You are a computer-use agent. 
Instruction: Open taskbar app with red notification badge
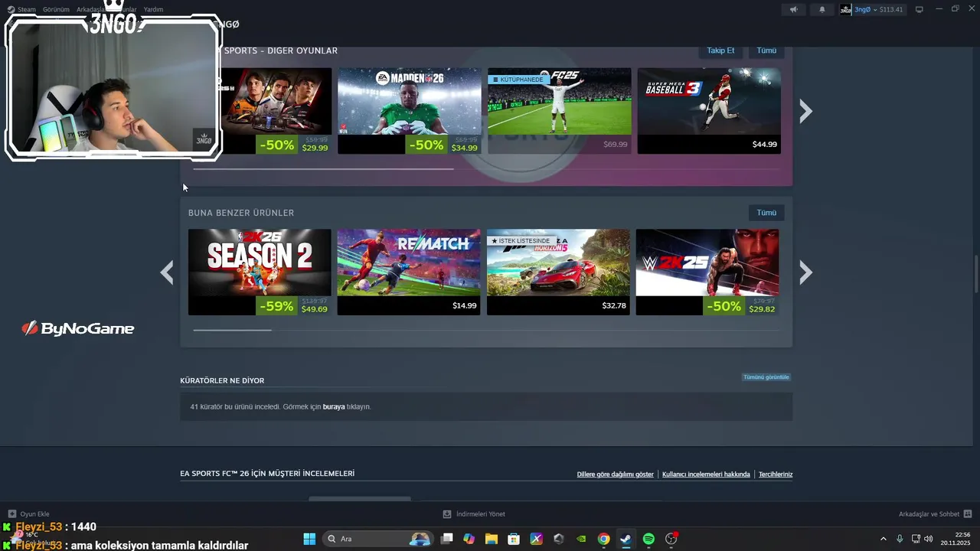click(671, 539)
